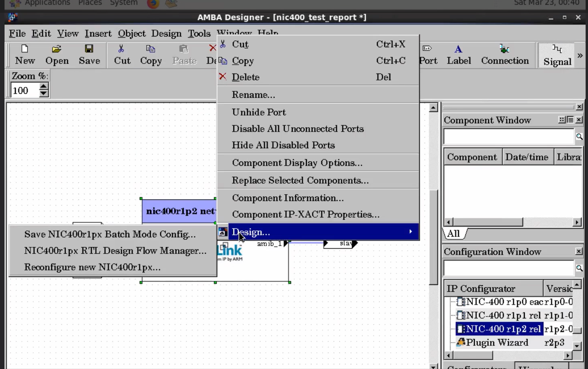This screenshot has width=588, height=369.
Task: Choose Unhide Port in context menu
Action: pyautogui.click(x=318, y=112)
